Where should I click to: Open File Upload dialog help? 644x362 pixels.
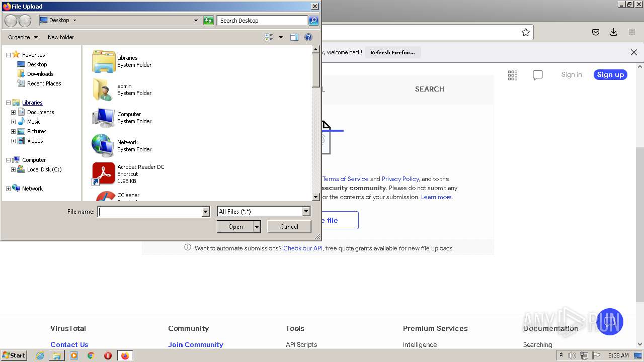point(308,37)
